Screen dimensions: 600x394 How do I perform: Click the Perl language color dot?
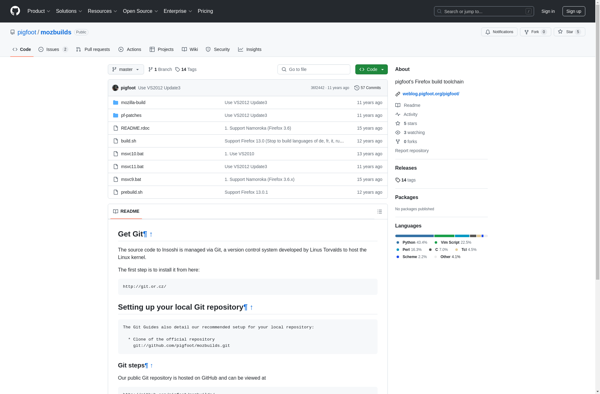pos(398,250)
